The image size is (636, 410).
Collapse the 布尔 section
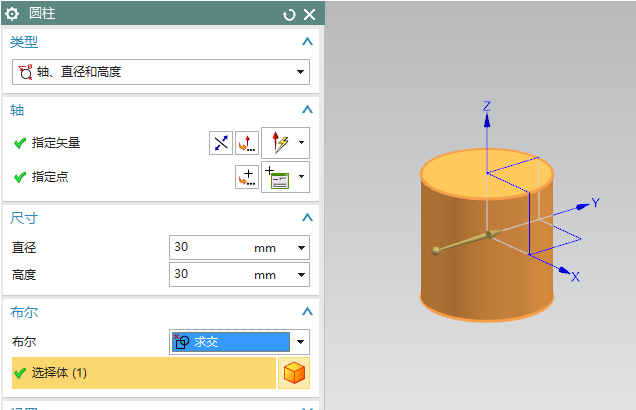[307, 312]
